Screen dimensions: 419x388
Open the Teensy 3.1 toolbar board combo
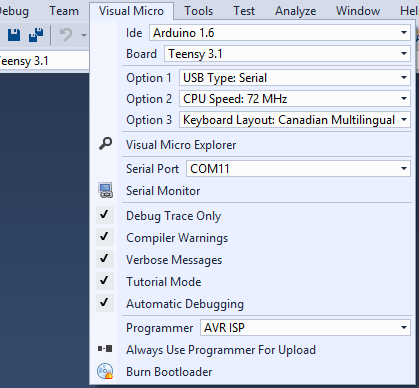click(43, 61)
